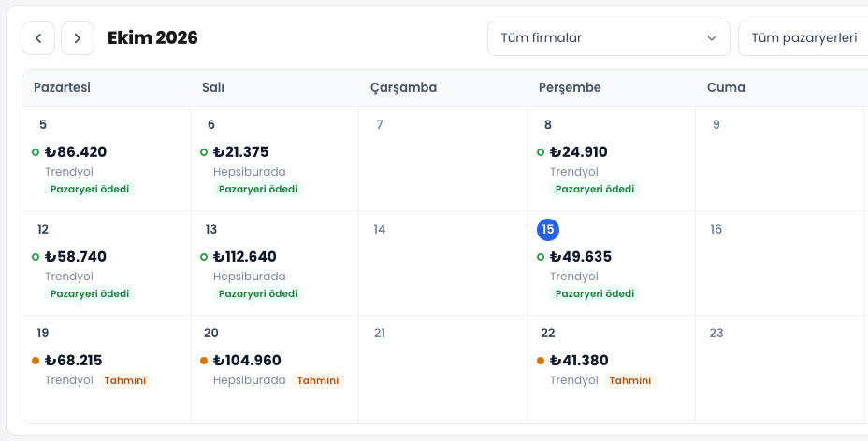Click Tahmini badge on day 19
The image size is (868, 441).
tap(125, 381)
